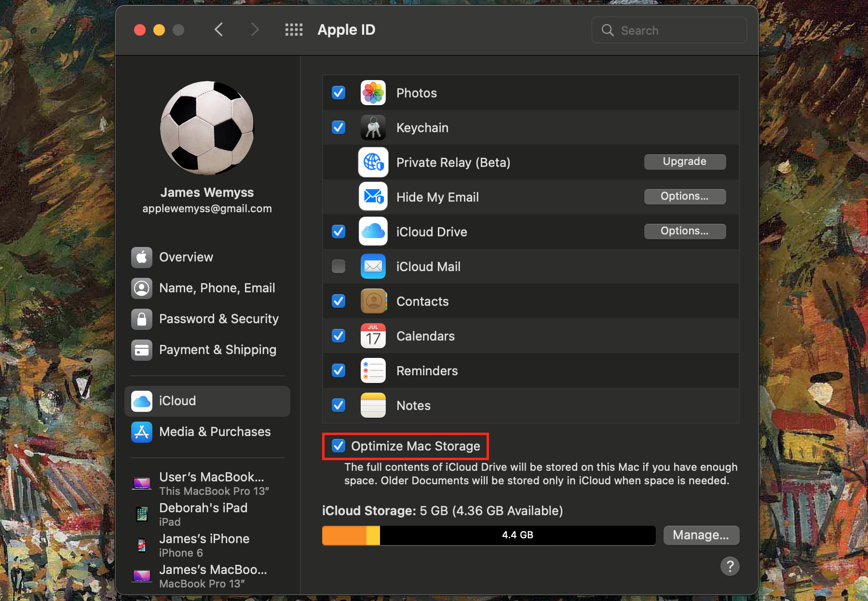The width and height of the screenshot is (868, 601).
Task: Toggle the Contacts checkbox
Action: point(339,301)
